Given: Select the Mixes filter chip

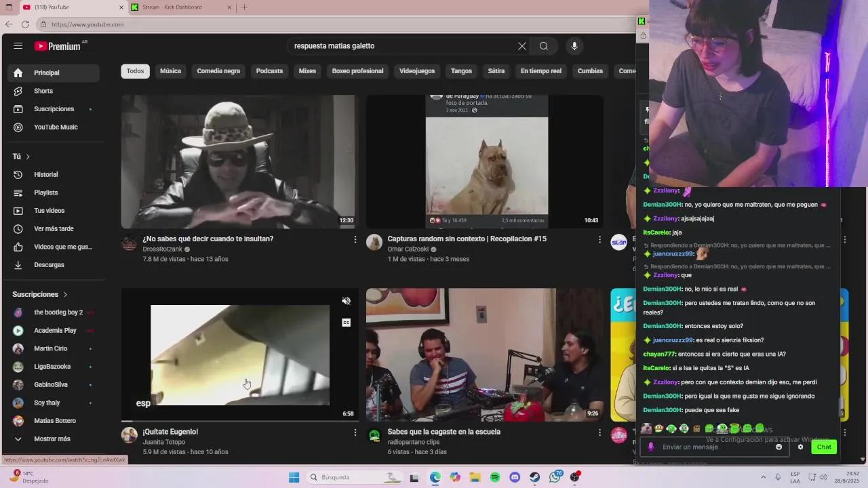Looking at the screenshot, I should coord(307,71).
